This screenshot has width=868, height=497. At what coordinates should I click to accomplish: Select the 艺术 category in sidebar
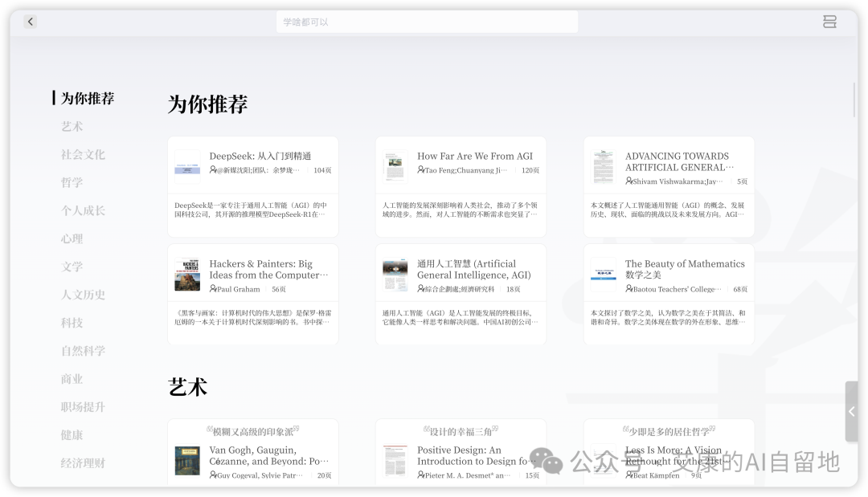72,126
